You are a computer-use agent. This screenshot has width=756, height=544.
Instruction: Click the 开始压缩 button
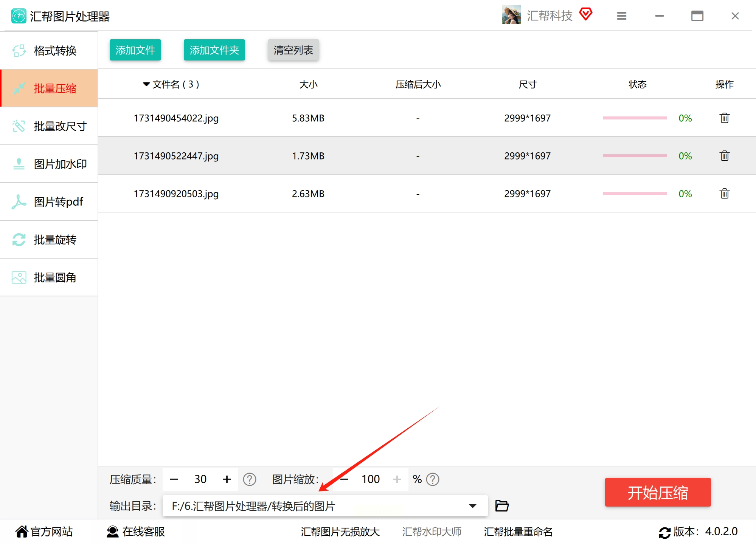point(658,492)
